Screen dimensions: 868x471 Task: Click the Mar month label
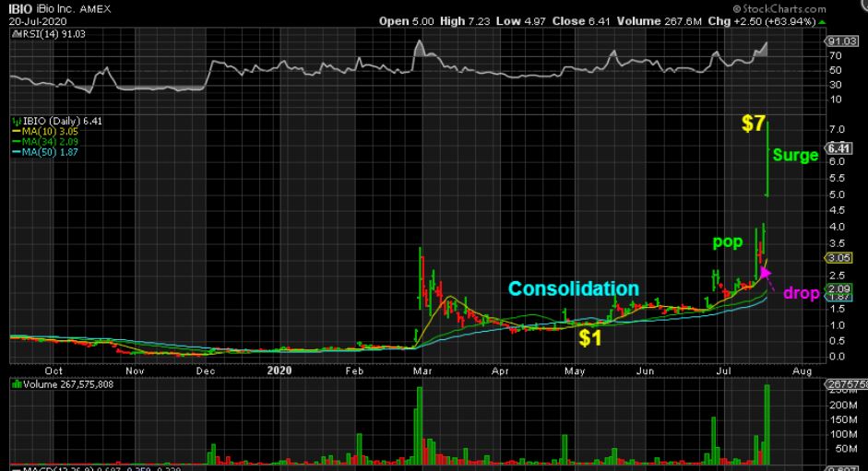[x=422, y=371]
